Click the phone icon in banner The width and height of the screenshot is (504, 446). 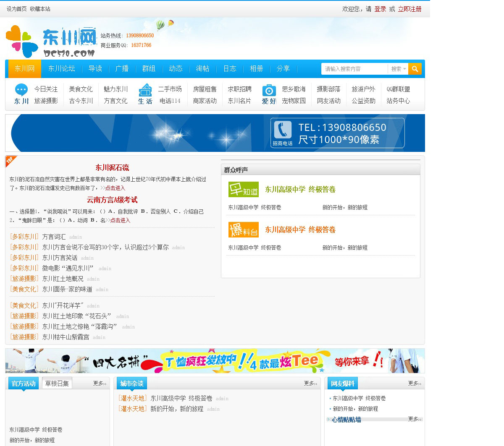[x=283, y=130]
